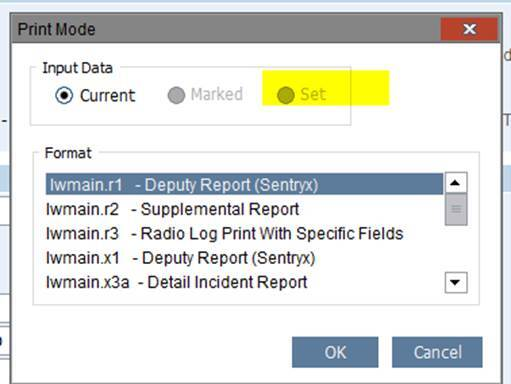Confirm with the OK button
511x384 pixels.
(x=335, y=352)
